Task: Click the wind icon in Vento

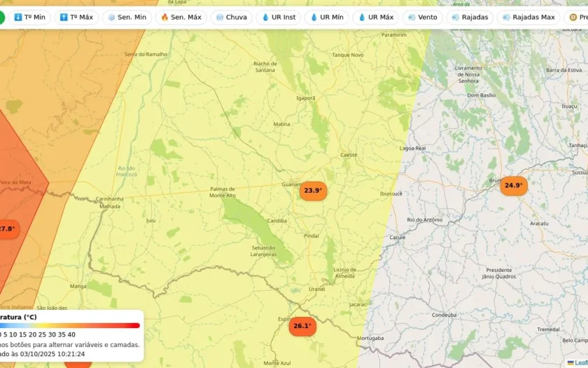Action: (412, 18)
